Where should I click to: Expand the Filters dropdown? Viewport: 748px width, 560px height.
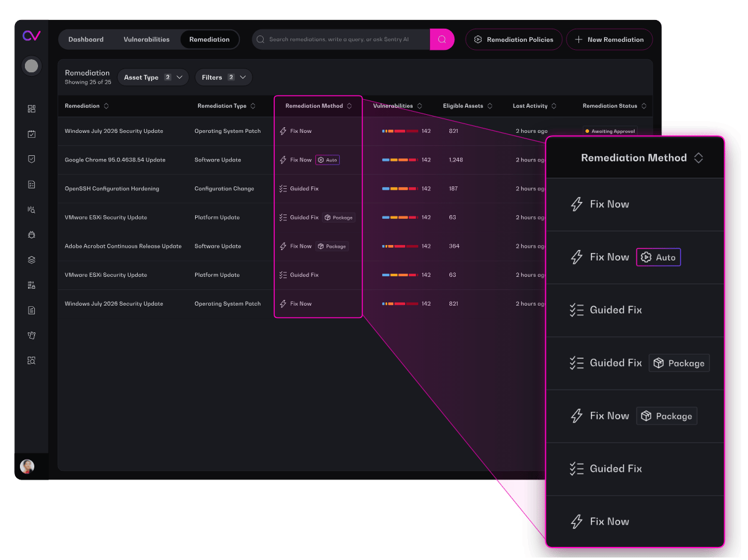click(x=224, y=77)
